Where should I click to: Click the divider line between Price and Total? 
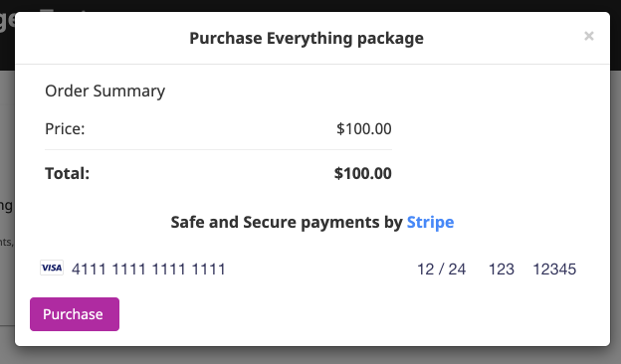218,149
